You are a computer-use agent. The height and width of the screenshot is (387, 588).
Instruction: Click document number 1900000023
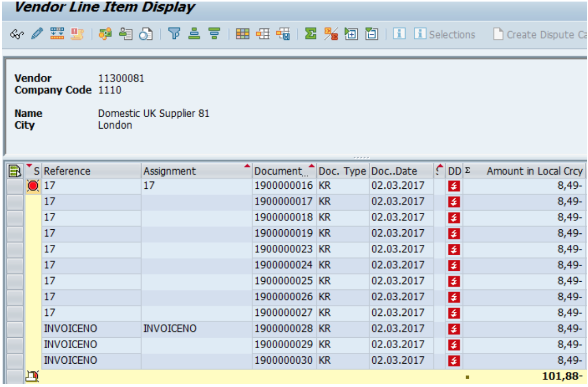click(x=284, y=249)
